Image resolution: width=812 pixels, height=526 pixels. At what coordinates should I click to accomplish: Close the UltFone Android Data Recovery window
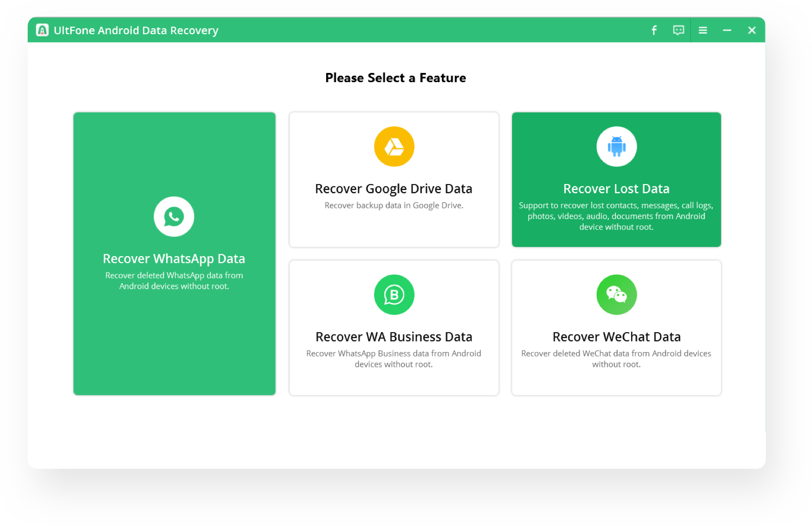click(x=752, y=30)
